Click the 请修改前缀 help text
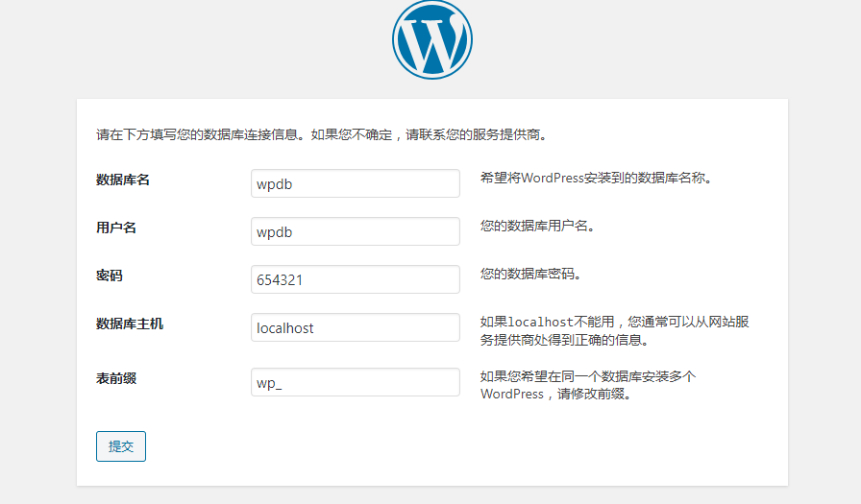 [587, 385]
